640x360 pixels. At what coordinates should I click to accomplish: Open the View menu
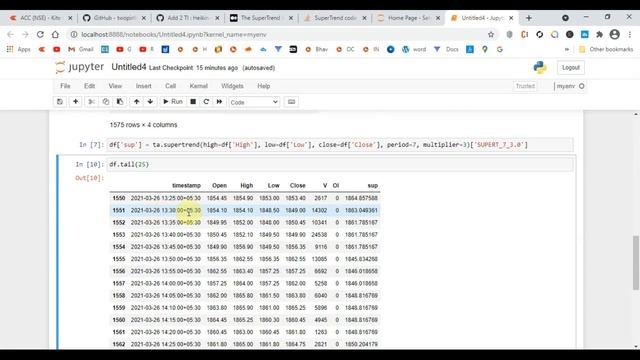115,86
